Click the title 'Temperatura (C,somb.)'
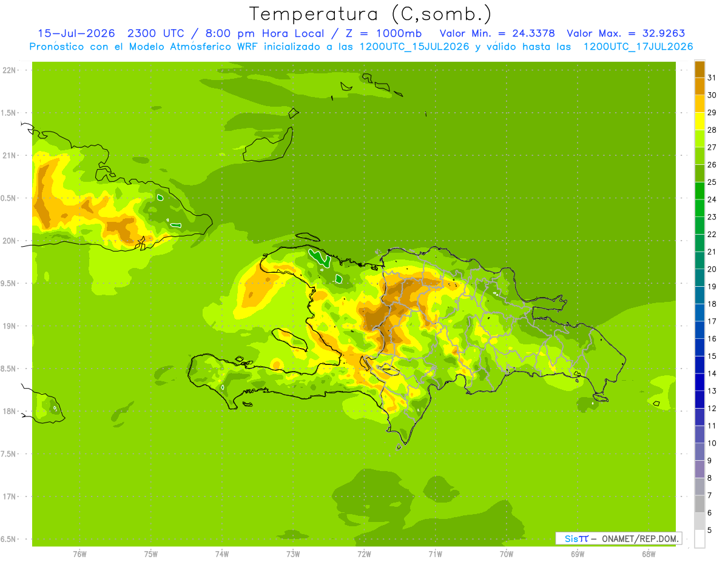 [x=371, y=14]
